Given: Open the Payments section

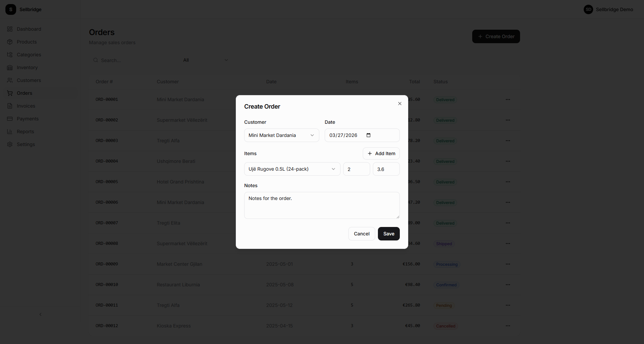Looking at the screenshot, I should [x=28, y=119].
